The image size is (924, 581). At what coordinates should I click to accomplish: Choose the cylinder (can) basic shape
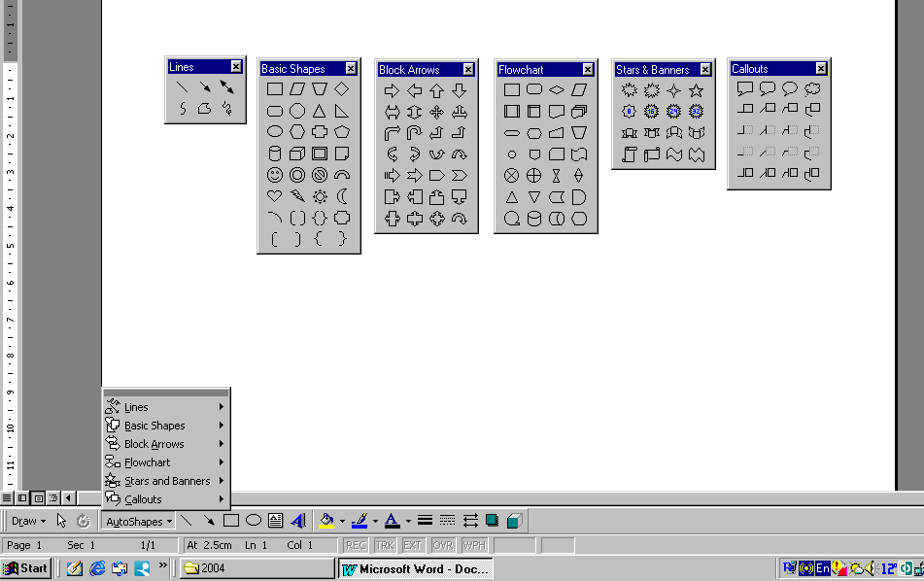coord(275,154)
